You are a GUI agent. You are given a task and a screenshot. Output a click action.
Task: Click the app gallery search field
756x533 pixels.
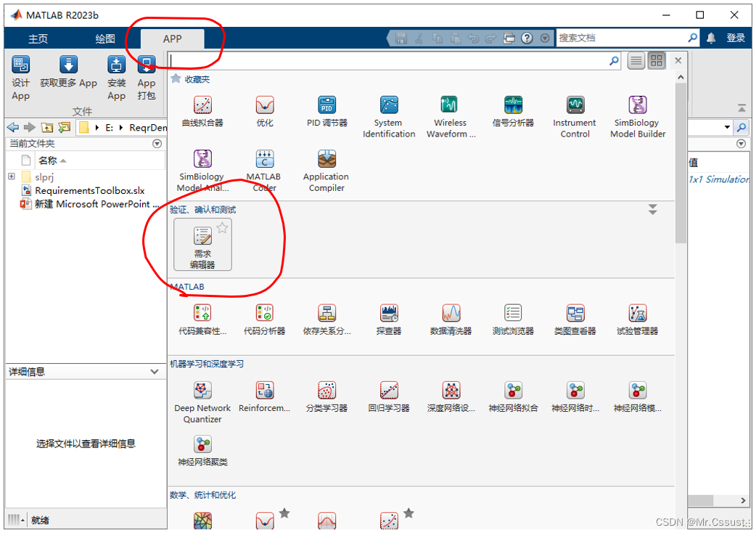click(388, 61)
